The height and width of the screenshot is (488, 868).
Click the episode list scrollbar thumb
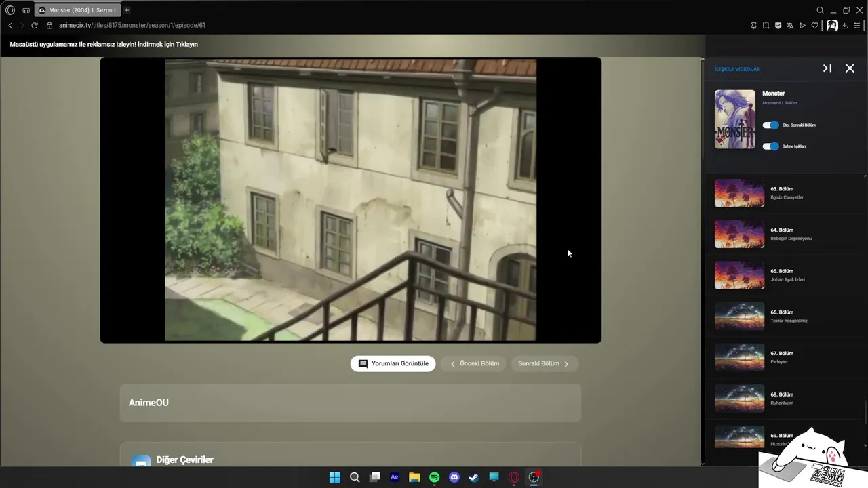(x=865, y=411)
